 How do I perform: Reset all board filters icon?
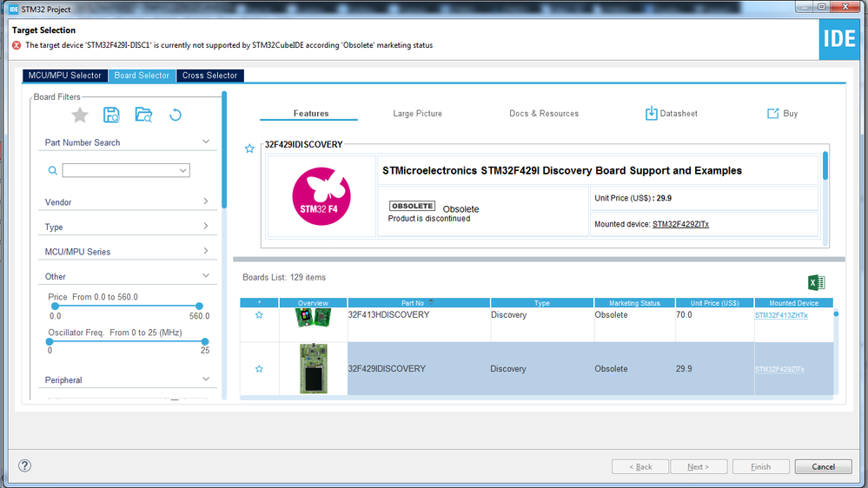(x=176, y=115)
